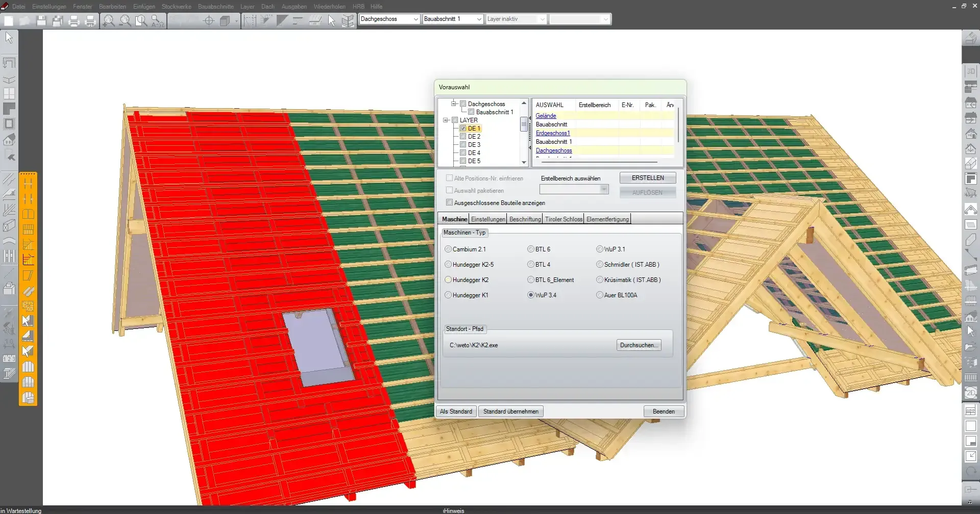This screenshot has height=514, width=980.
Task: Open the Stockwerke menu
Action: coord(176,7)
